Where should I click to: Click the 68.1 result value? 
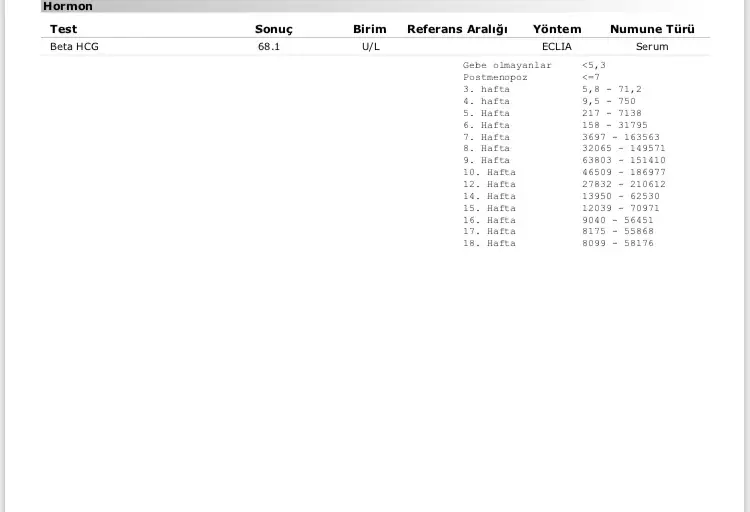coord(268,46)
